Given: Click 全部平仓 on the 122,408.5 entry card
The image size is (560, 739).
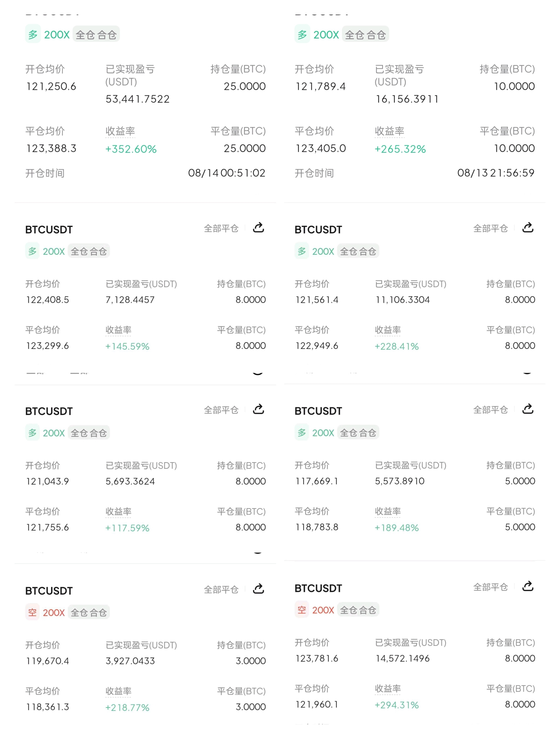Looking at the screenshot, I should 221,228.
